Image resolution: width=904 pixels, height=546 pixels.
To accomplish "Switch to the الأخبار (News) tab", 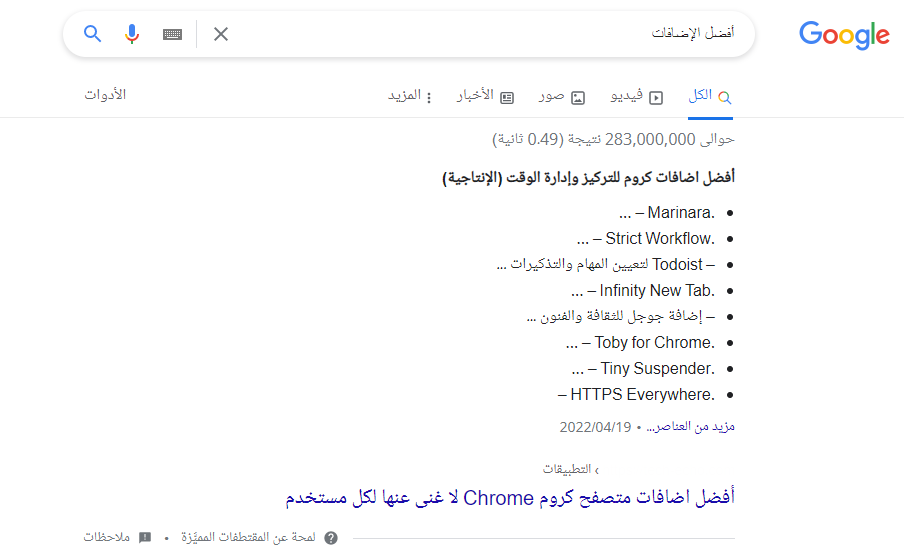I will 485,96.
